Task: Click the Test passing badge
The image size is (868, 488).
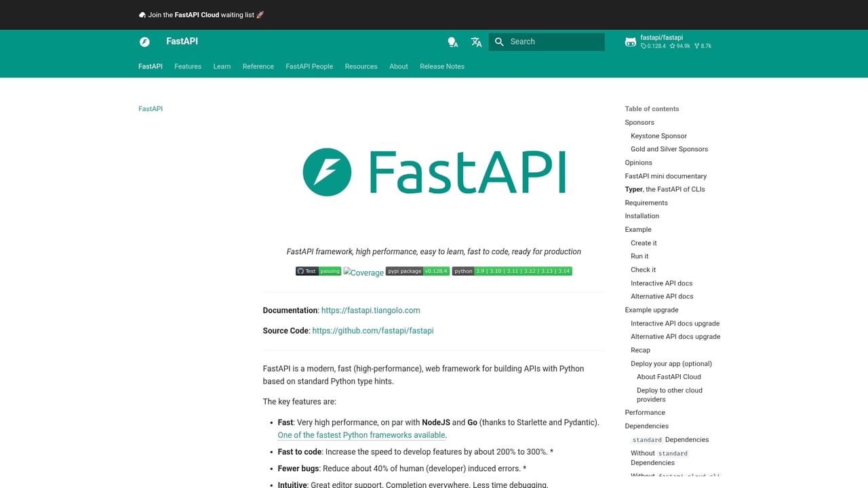Action: 317,270
